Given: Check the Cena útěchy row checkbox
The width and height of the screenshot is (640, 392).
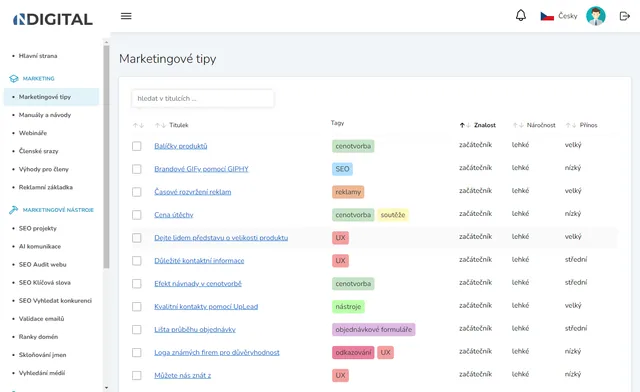Looking at the screenshot, I should click(x=137, y=215).
